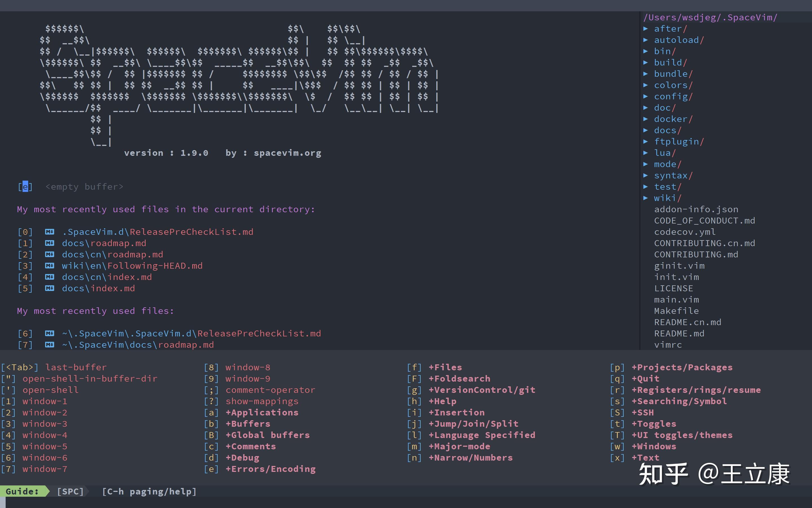This screenshot has width=812, height=508.
Task: Click markdown icon beside .SpaceVim.d\ReleasePreCheckList.md entry [0]
Action: coord(50,232)
